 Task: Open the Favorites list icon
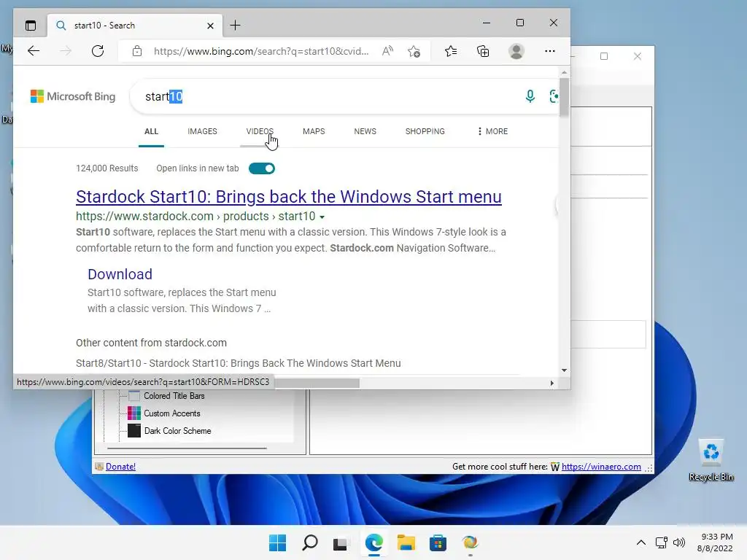(x=451, y=51)
